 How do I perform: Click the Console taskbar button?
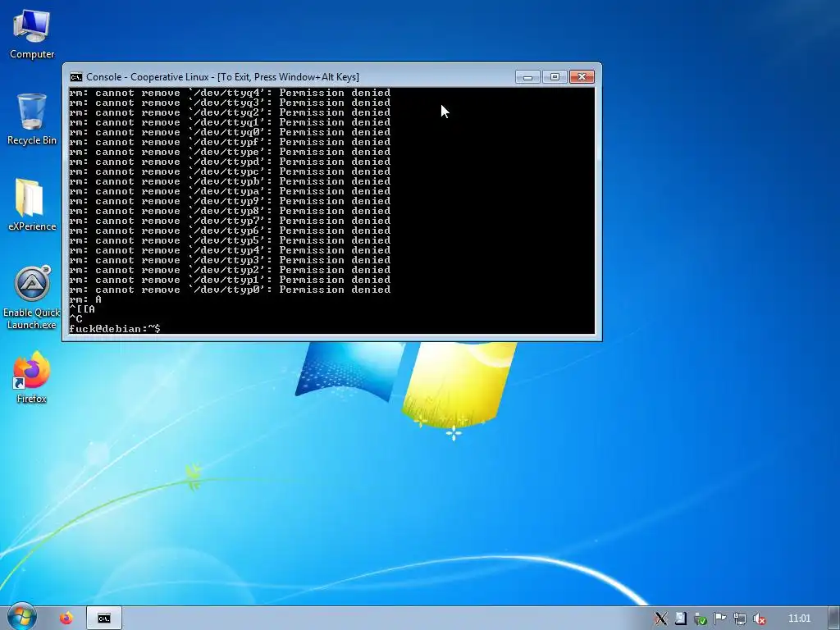(104, 619)
